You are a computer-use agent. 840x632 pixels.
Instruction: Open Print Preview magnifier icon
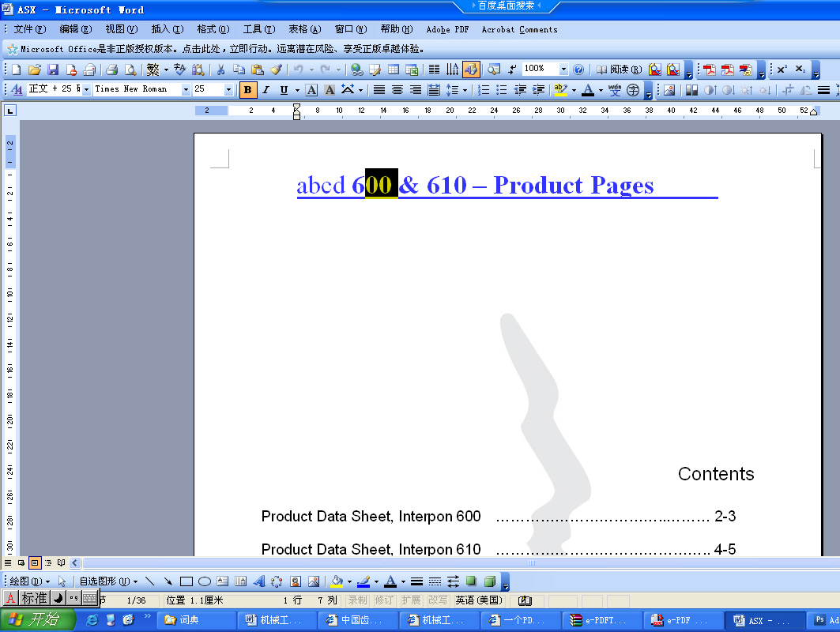coord(130,70)
